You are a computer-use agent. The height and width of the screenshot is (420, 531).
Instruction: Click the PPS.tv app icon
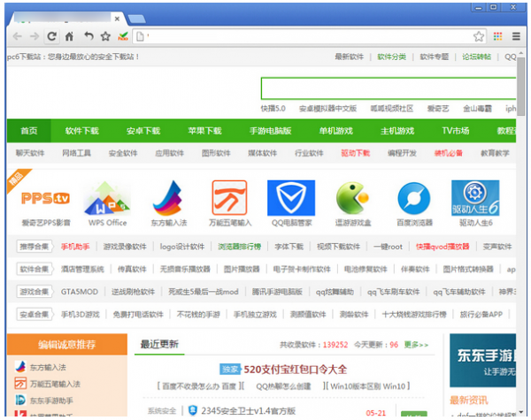[x=46, y=198]
